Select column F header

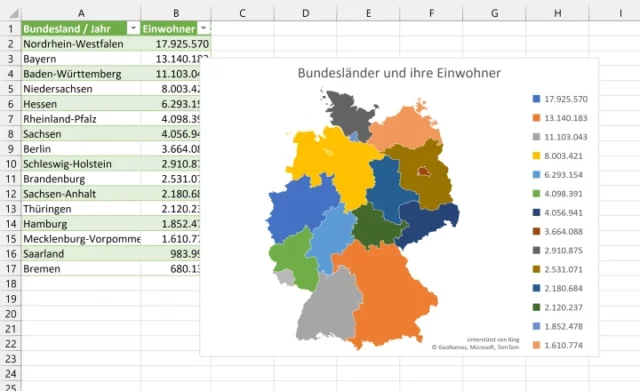[x=431, y=13]
